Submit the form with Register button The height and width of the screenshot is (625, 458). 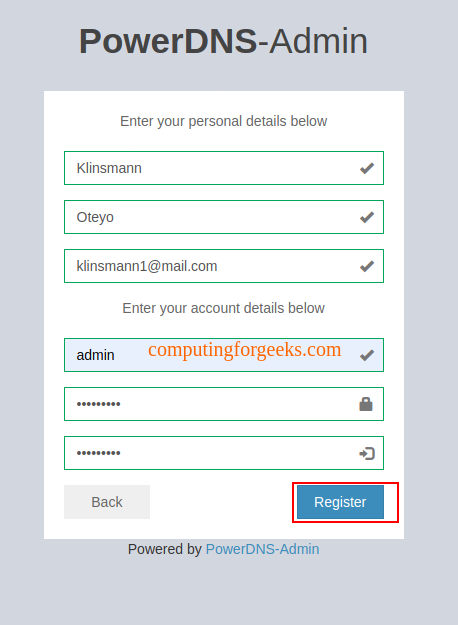coord(340,502)
